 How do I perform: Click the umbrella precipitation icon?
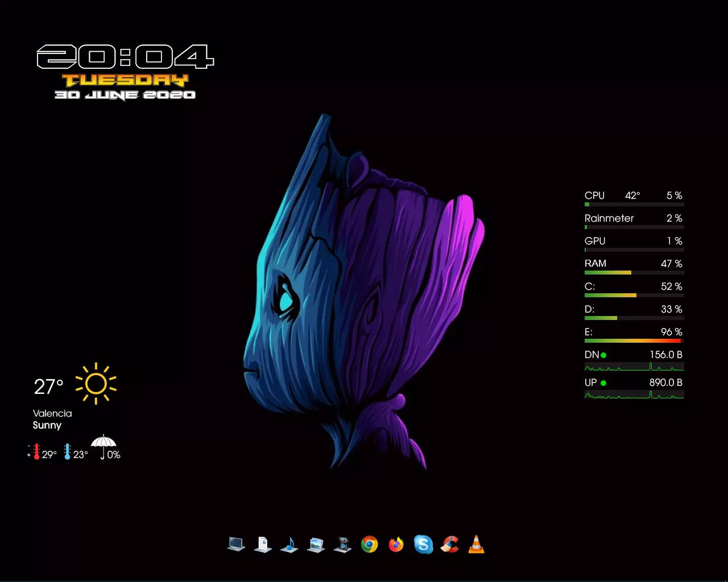(x=103, y=447)
